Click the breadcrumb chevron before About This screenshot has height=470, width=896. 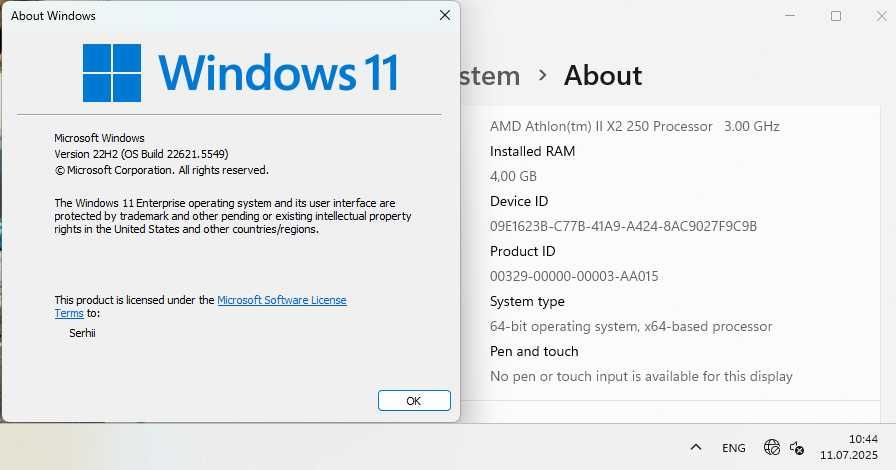click(542, 75)
